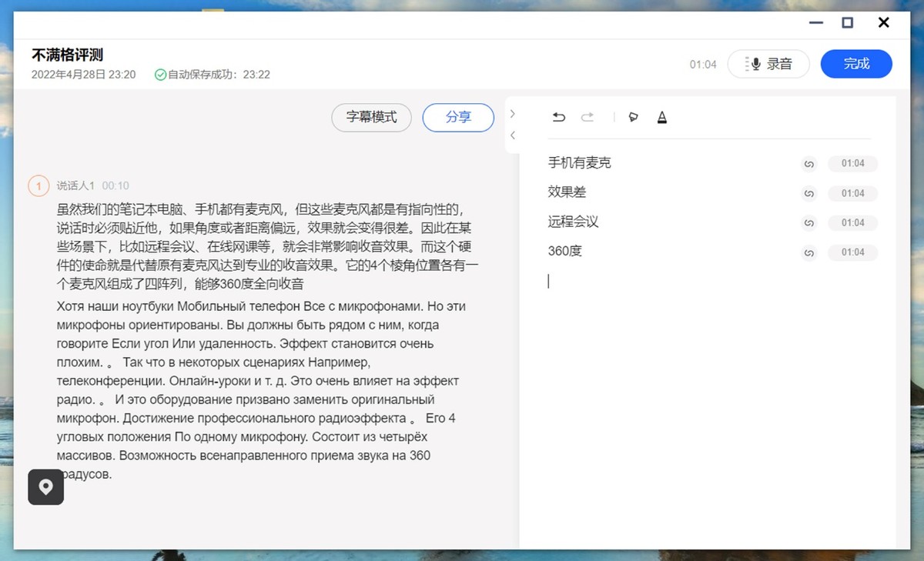Click the undo arrow in notes toolbar
Image resolution: width=924 pixels, height=561 pixels.
click(x=559, y=117)
